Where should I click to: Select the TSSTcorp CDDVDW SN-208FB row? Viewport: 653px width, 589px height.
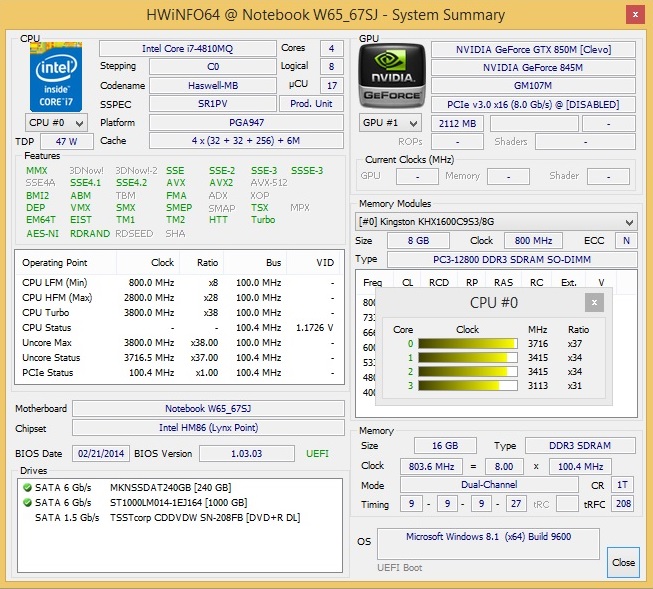pyautogui.click(x=180, y=517)
